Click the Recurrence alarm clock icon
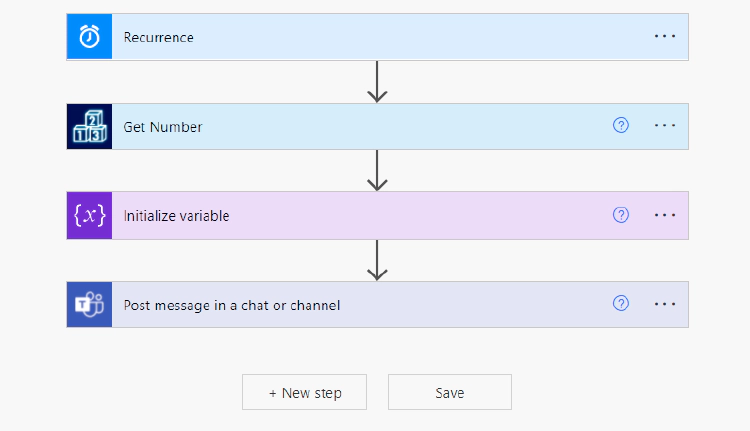Image resolution: width=750 pixels, height=431 pixels. tap(89, 37)
